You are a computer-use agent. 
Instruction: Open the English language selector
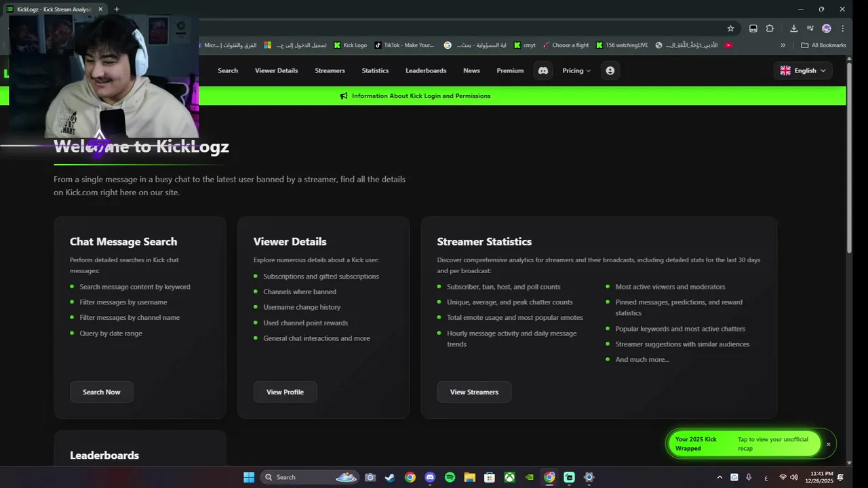pyautogui.click(x=803, y=70)
